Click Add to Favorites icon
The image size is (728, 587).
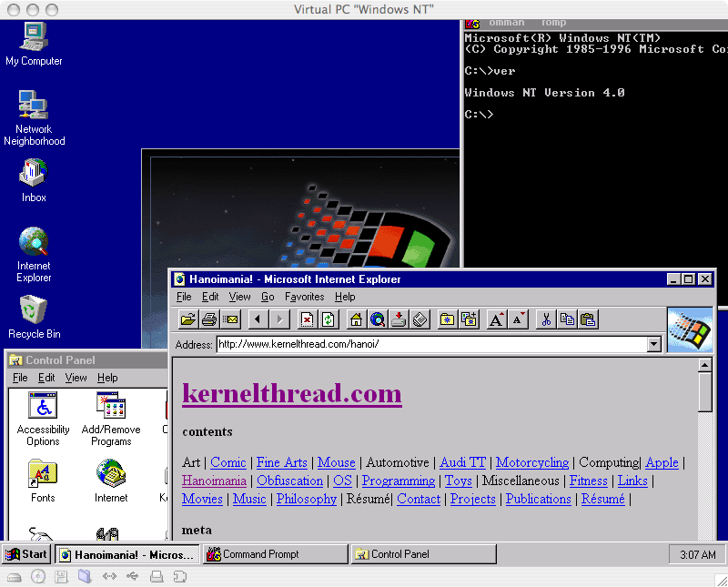pyautogui.click(x=469, y=319)
